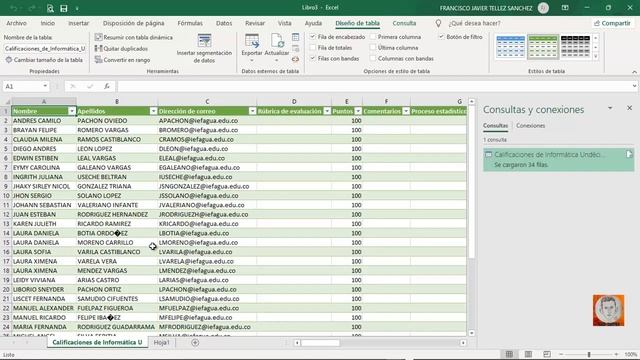Screen dimensions: 640x360
Task: Click the vertical scrollbar down arrow
Action: pos(471,333)
